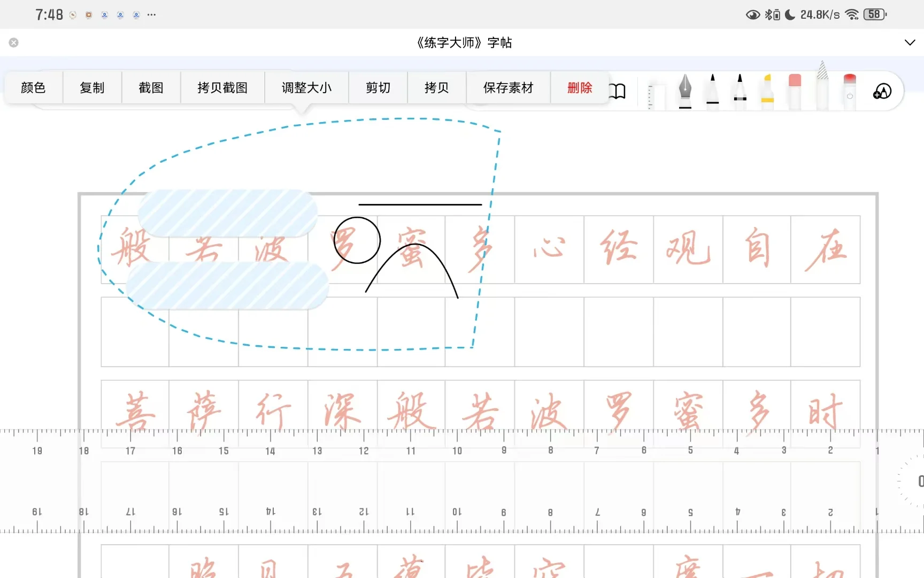Tap the on-canvas ruler overlay at mark 10
Image resolution: width=924 pixels, height=578 pixels.
click(x=457, y=451)
